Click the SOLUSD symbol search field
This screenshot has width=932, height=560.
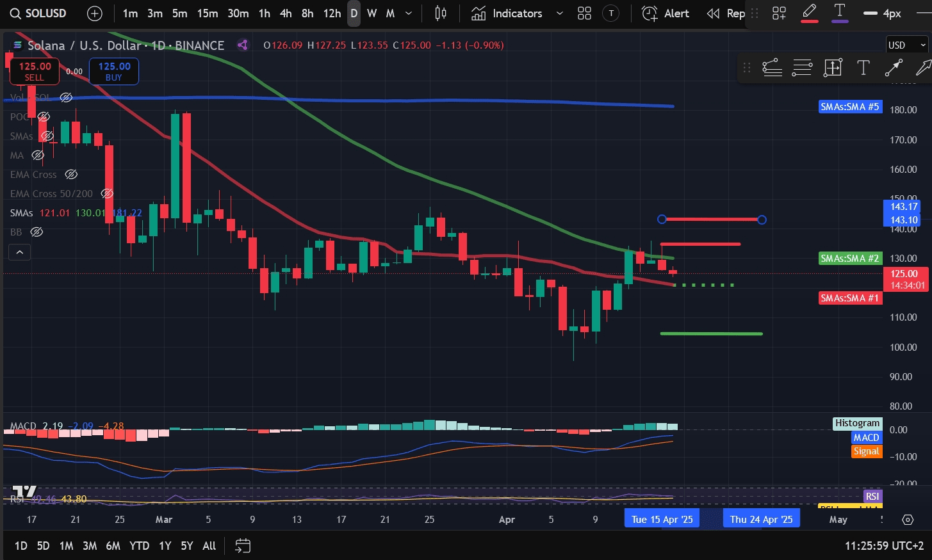click(38, 13)
